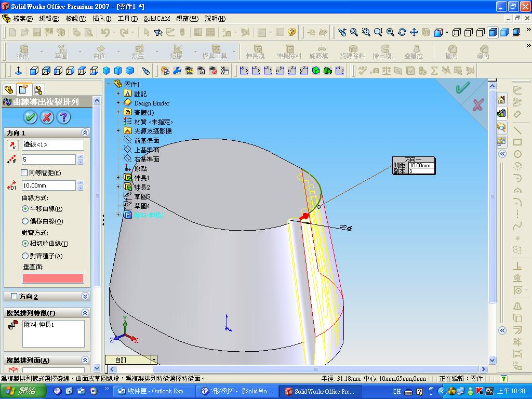Click the Normal To view icon
The width and height of the screenshot is (532, 399).
pos(18,71)
